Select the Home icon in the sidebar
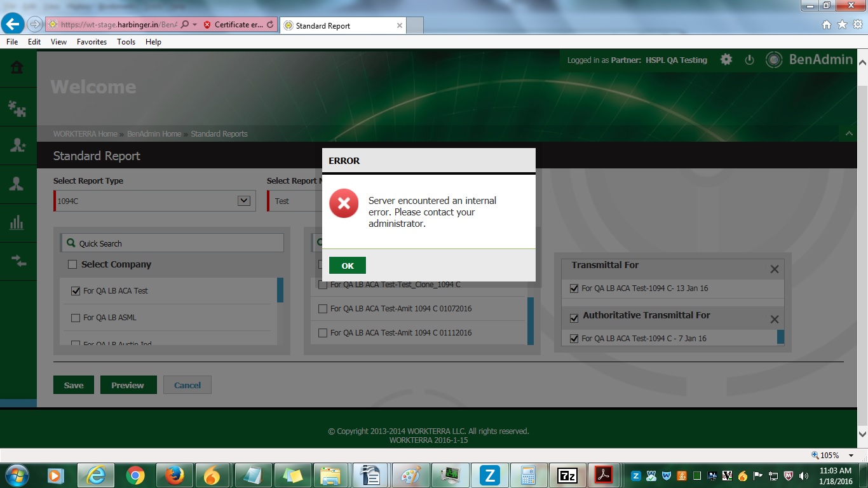The width and height of the screenshot is (868, 488). pos(17,67)
